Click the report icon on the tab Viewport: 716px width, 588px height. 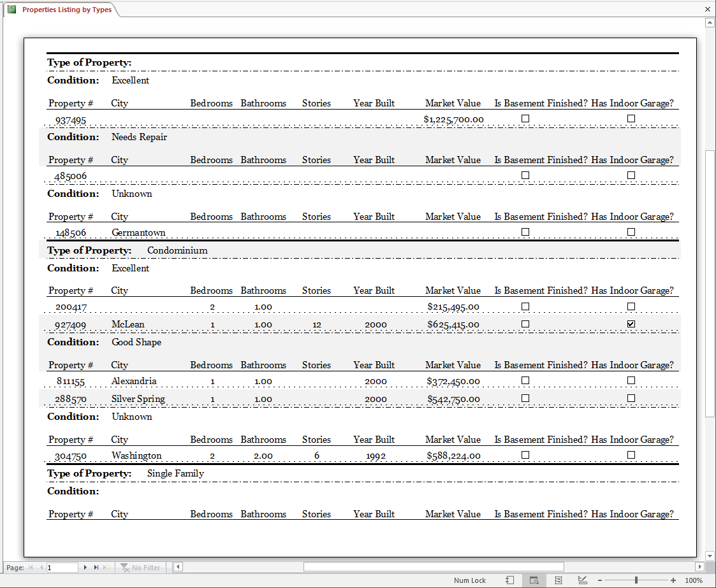(x=12, y=9)
